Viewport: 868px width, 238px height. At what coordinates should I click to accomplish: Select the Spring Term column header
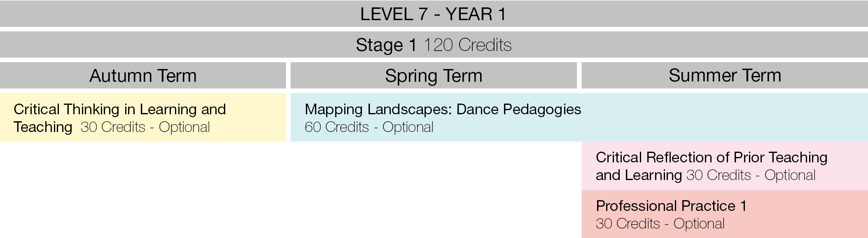(x=434, y=76)
